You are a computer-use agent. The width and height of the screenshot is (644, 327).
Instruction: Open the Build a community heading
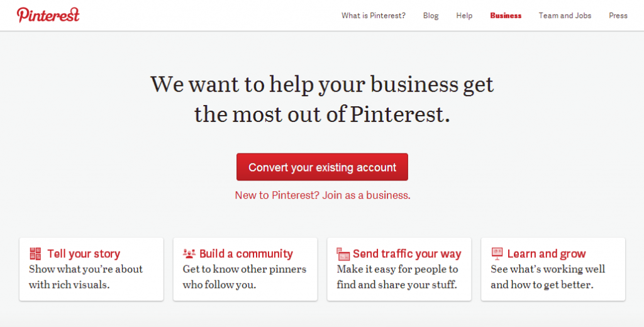pyautogui.click(x=246, y=254)
